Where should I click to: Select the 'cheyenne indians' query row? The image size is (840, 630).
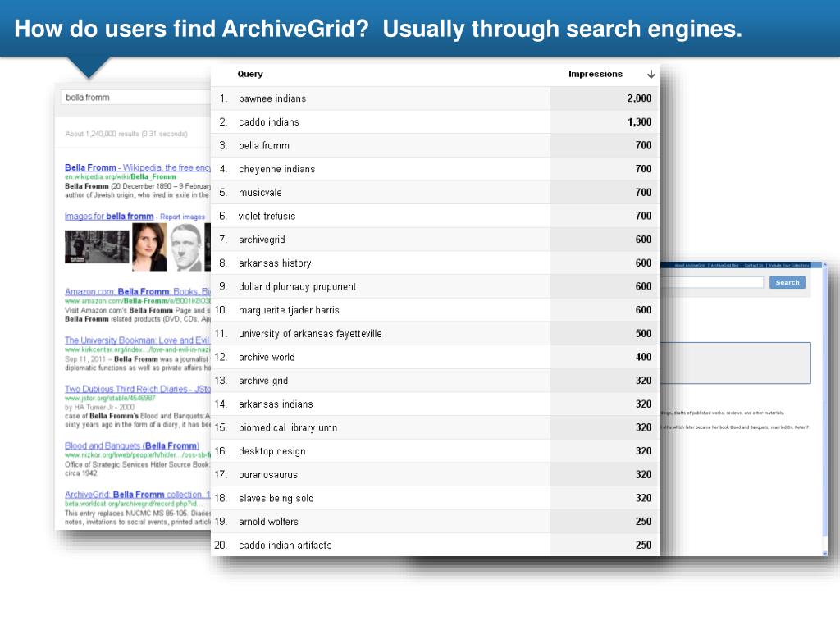[x=435, y=169]
